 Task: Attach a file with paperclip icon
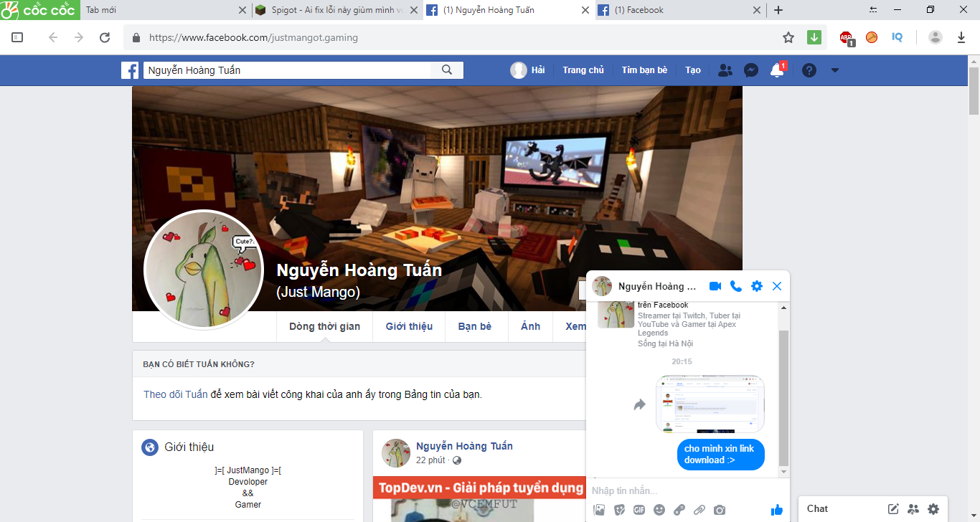[699, 510]
